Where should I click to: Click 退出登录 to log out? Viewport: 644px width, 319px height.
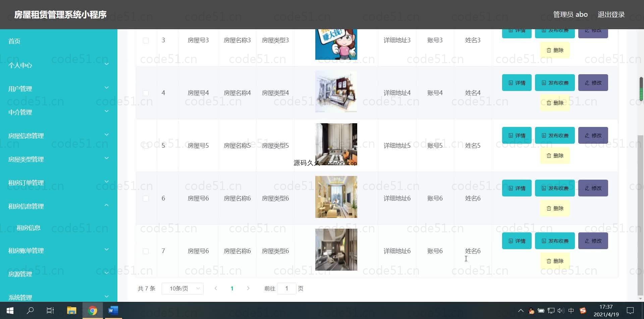click(x=611, y=14)
